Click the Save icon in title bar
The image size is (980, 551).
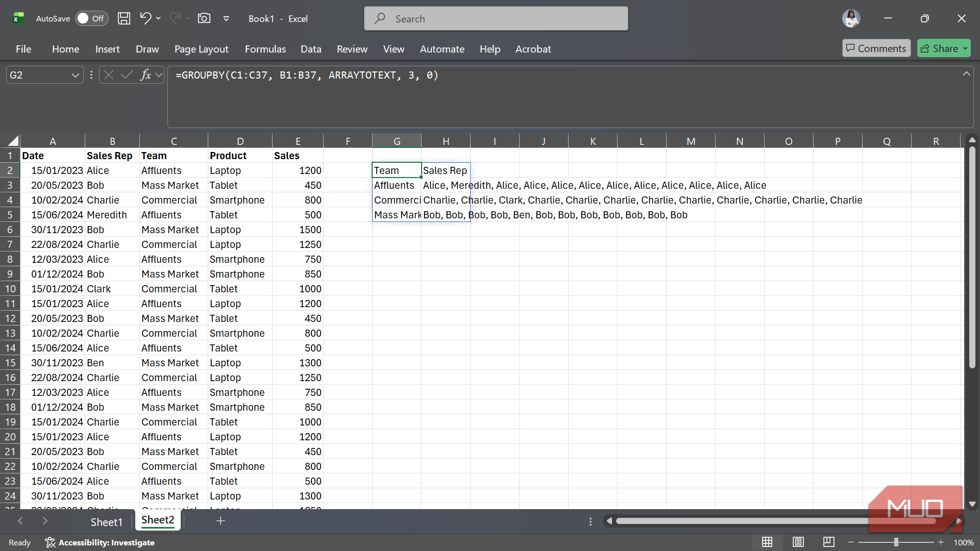point(124,18)
